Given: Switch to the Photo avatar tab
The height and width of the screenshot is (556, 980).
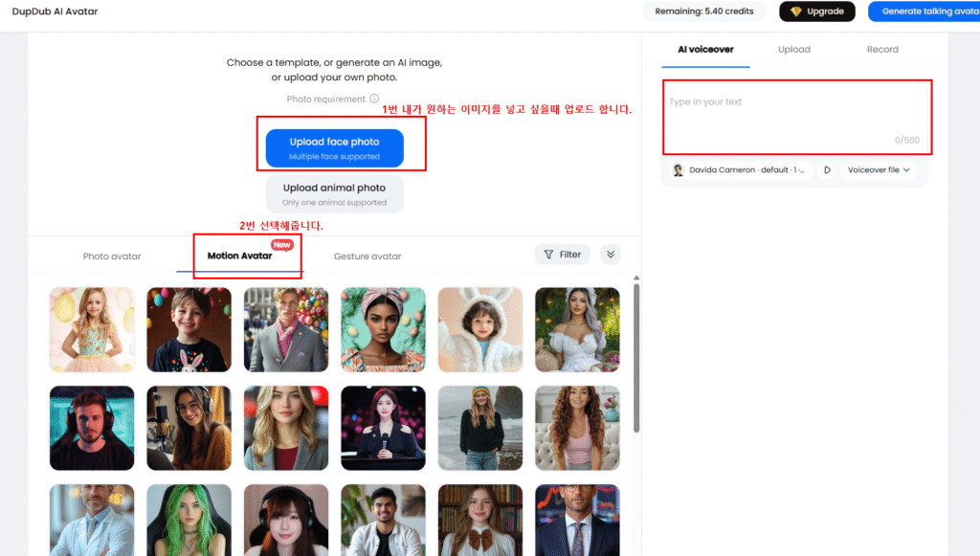Looking at the screenshot, I should coord(112,256).
